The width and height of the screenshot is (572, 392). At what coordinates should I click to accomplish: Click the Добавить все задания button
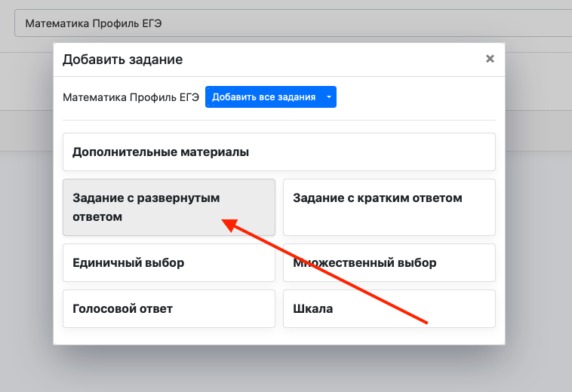[x=264, y=97]
